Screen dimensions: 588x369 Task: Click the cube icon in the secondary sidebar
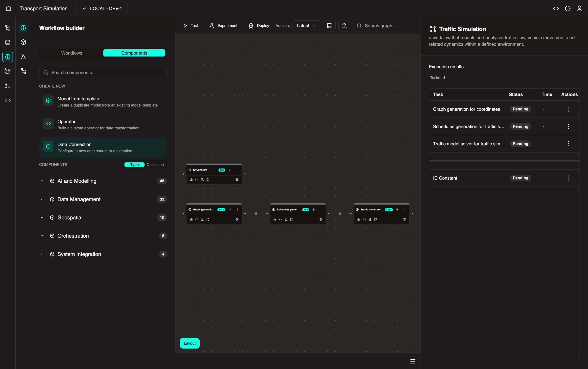pos(23,42)
